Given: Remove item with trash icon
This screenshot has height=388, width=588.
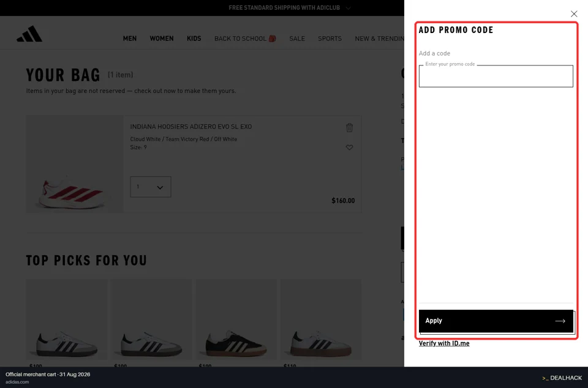Looking at the screenshot, I should tap(350, 128).
